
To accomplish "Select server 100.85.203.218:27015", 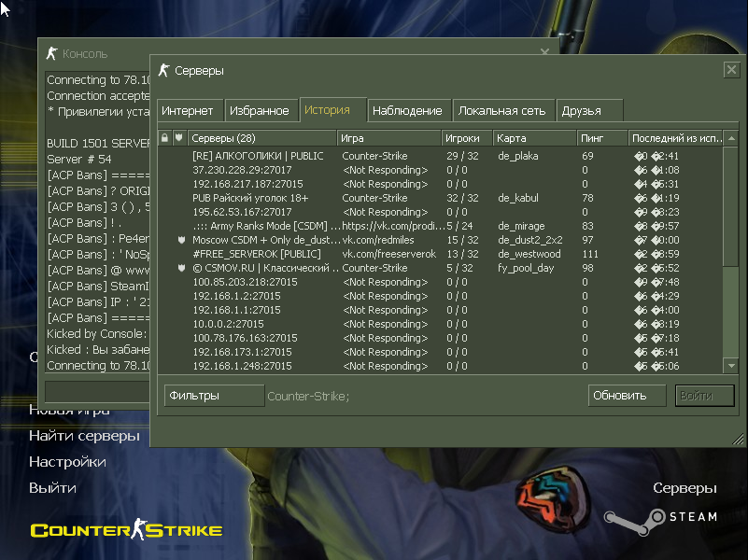I will coord(441,282).
